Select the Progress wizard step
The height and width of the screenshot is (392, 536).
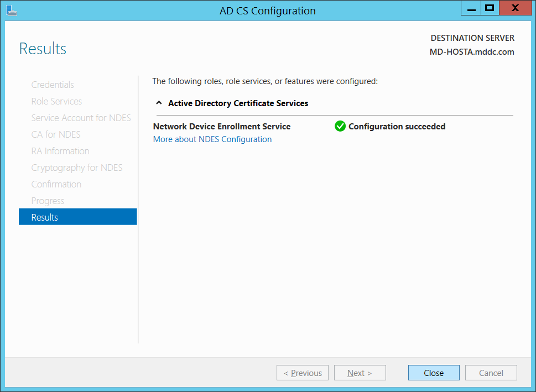coord(48,200)
